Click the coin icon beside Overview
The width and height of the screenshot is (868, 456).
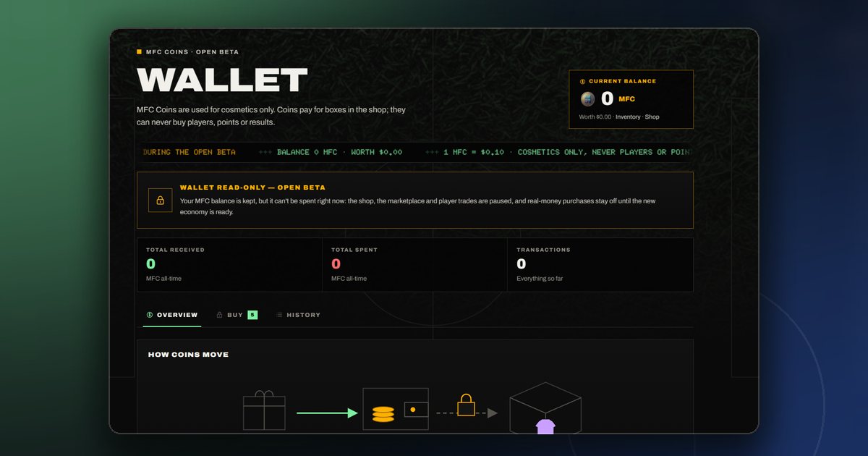(x=150, y=315)
